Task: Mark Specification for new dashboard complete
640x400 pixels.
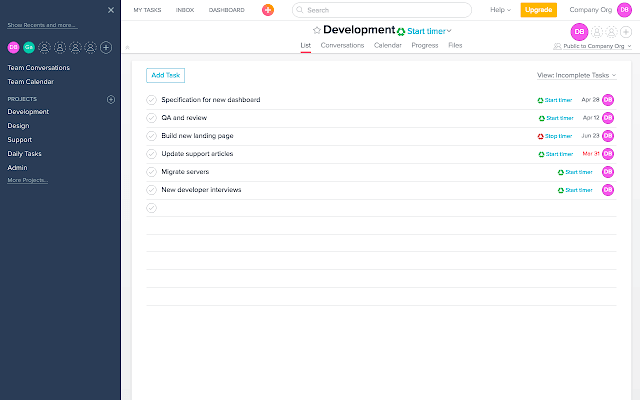Action: point(151,100)
